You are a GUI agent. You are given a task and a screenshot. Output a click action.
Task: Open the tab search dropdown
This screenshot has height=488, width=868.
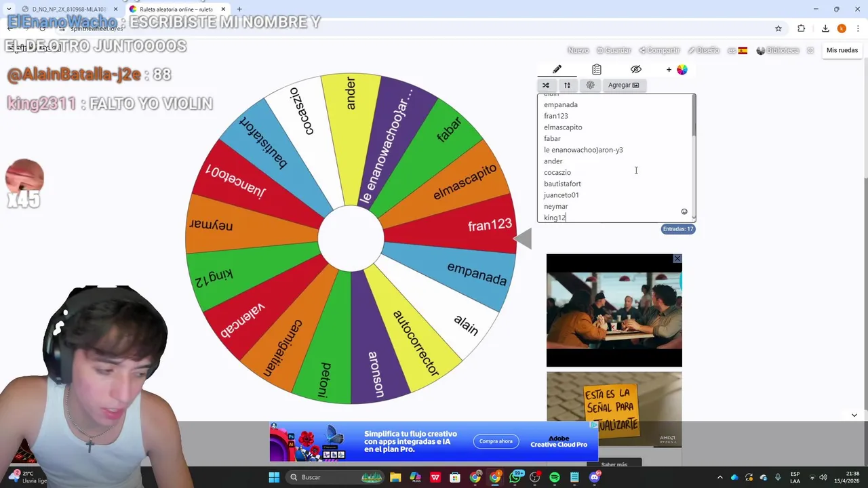(8, 9)
